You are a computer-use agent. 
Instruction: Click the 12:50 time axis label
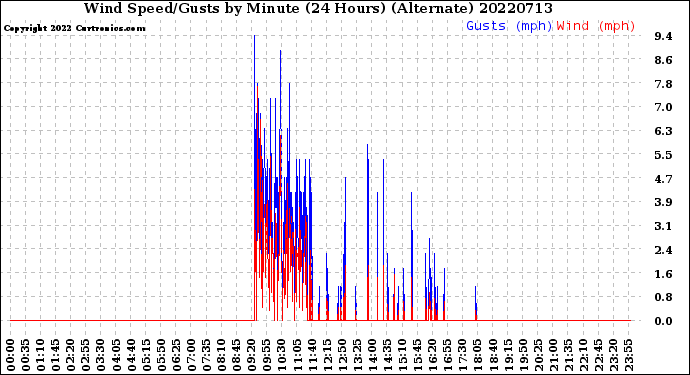coord(342,355)
